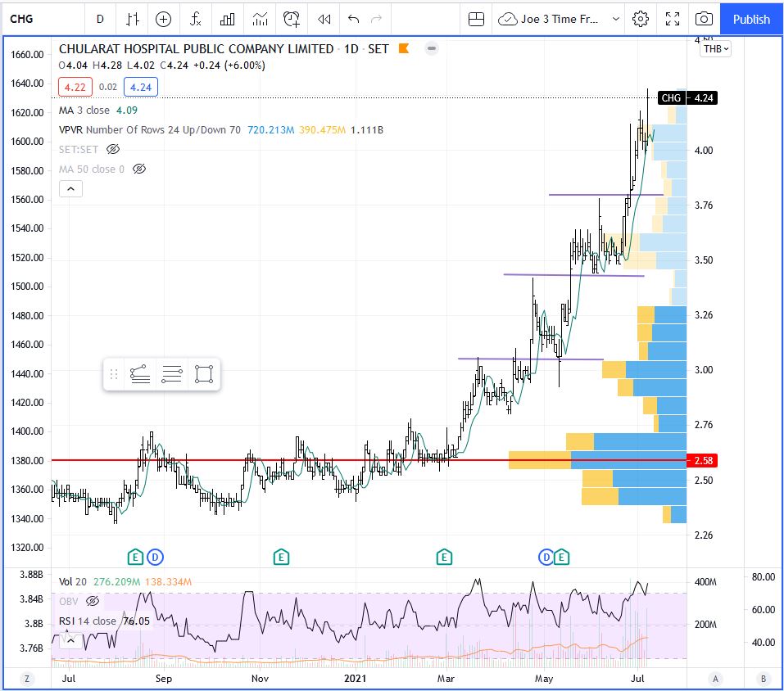Click the Z timezone button at bottom left
Viewport: 784px width, 691px height.
(x=27, y=679)
